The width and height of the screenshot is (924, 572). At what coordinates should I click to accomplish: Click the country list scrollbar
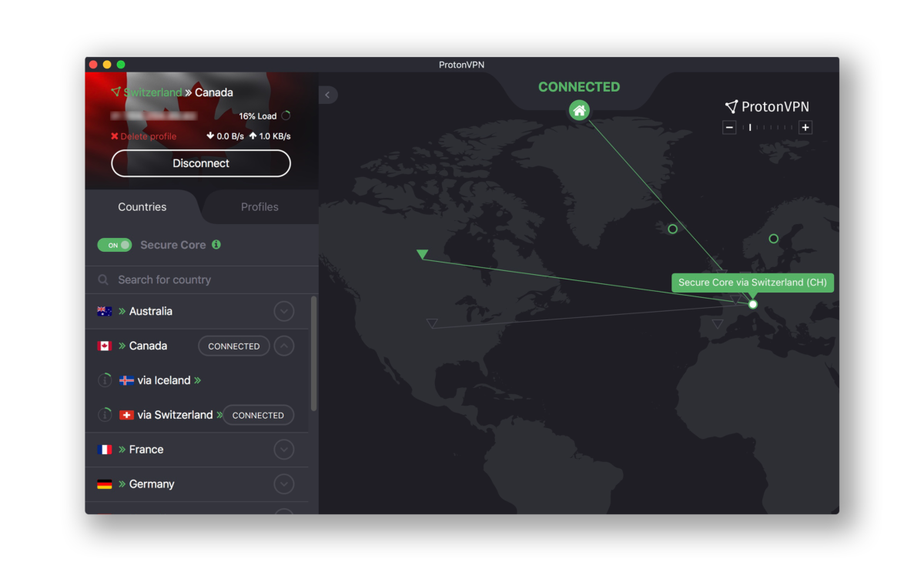coord(313,353)
